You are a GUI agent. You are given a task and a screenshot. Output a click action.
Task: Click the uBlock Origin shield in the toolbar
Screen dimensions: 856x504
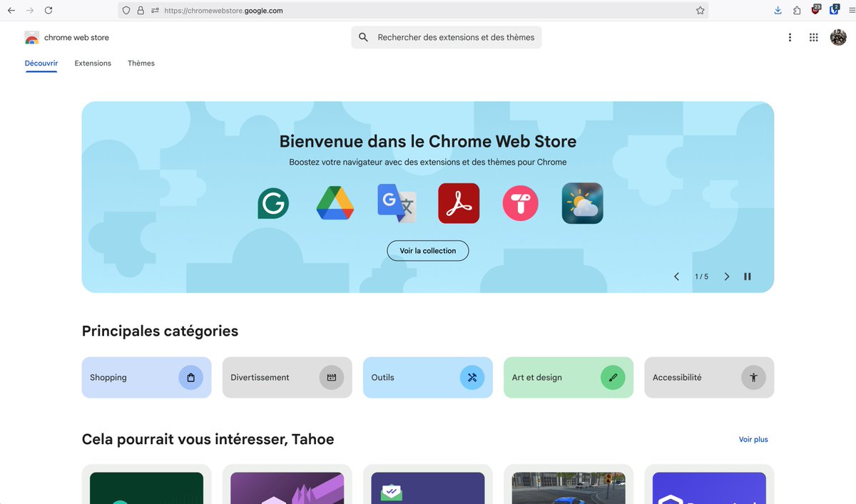(815, 9)
